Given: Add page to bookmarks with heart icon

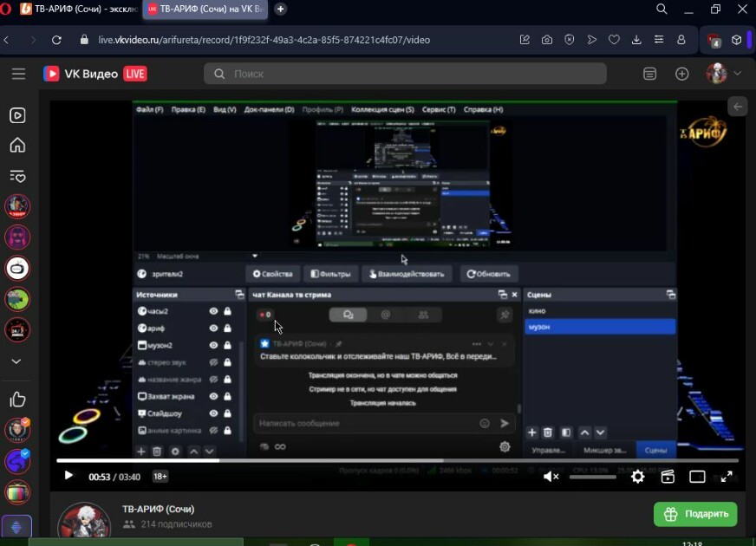Looking at the screenshot, I should (x=614, y=40).
